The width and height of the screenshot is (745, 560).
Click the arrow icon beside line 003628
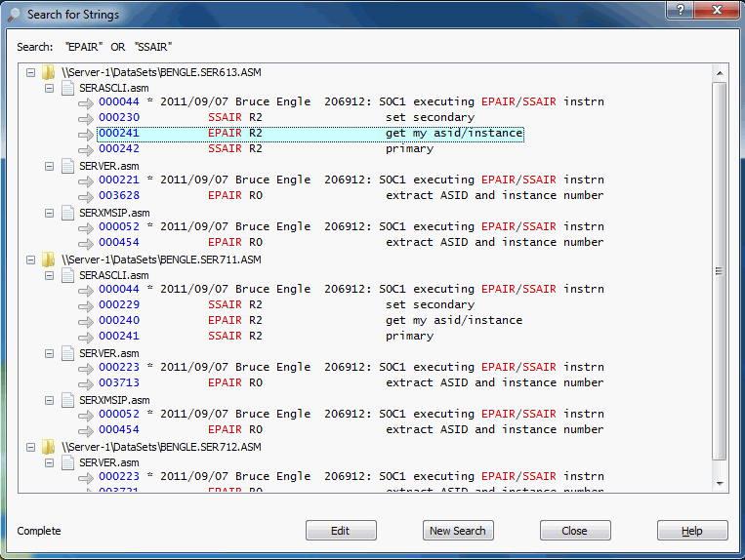point(86,196)
